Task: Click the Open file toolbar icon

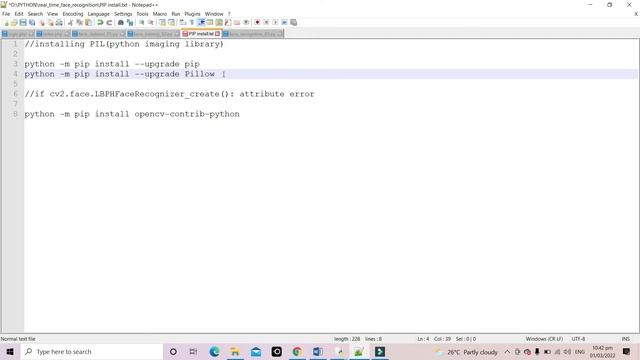Action: (x=14, y=22)
